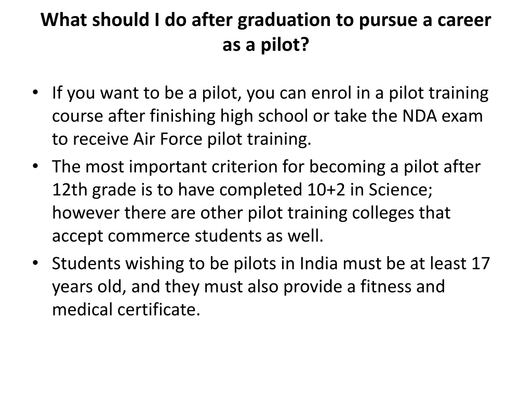Click the slide title about pursuing pilot career
Viewport: 532px width, 399px height.
coord(265,32)
